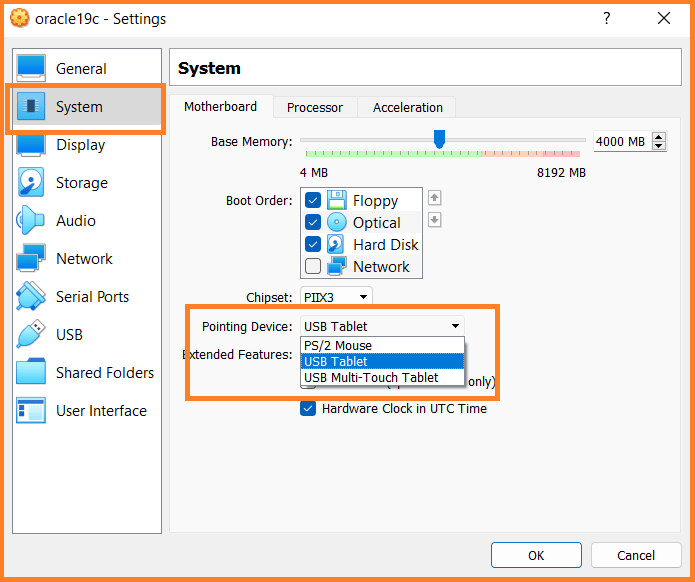Select the Shared Folders category label
The image size is (695, 582).
point(105,373)
